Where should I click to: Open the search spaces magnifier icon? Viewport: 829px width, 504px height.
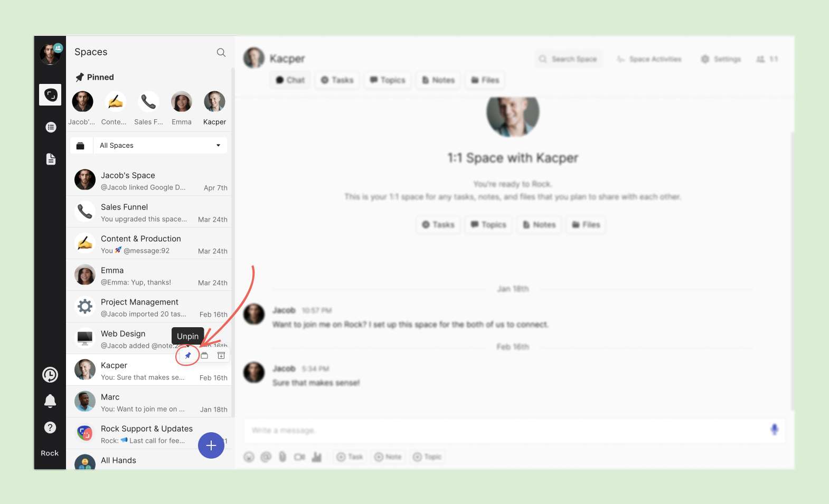[221, 52]
